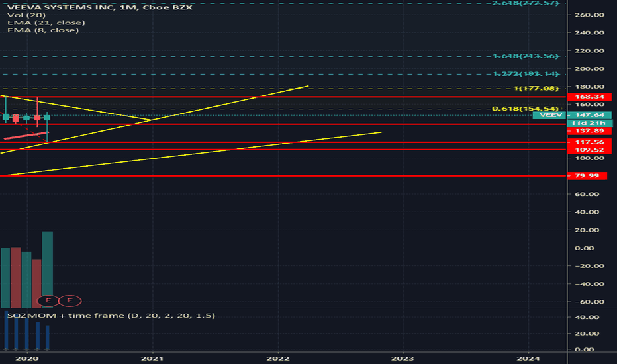The width and height of the screenshot is (617, 364).
Task: Click the 137.89 red price label
Action: point(589,130)
